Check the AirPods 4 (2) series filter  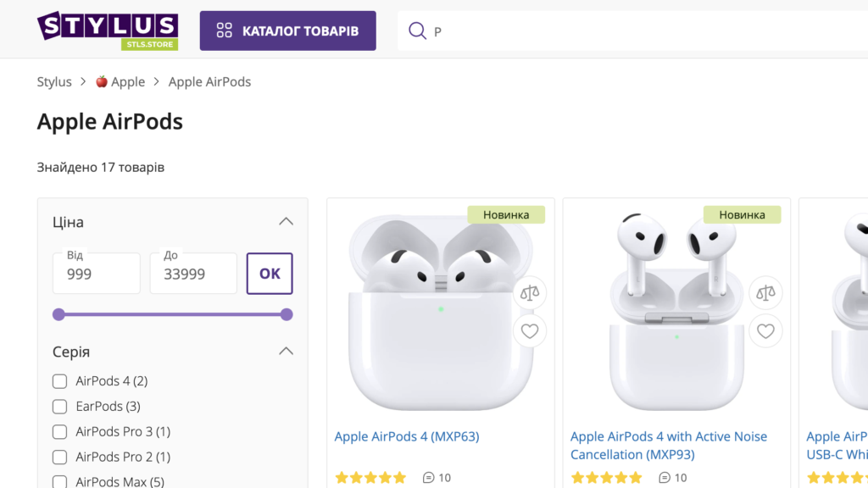tap(59, 381)
